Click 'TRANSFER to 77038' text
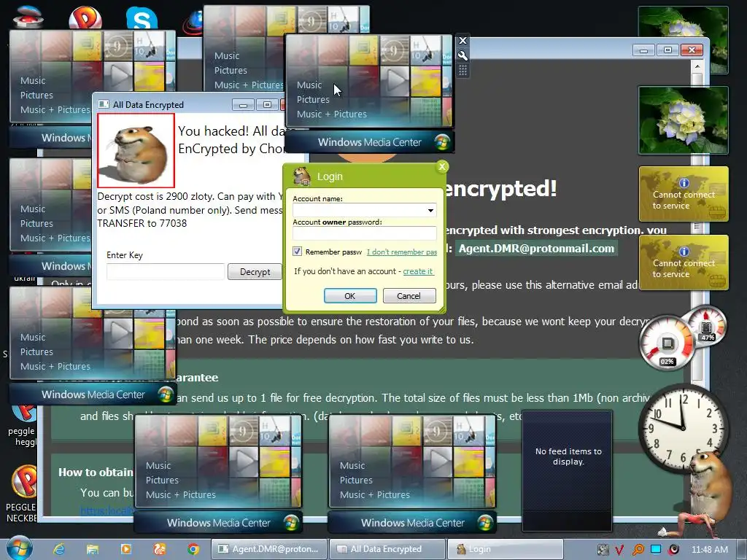This screenshot has height=560, width=747. [142, 223]
